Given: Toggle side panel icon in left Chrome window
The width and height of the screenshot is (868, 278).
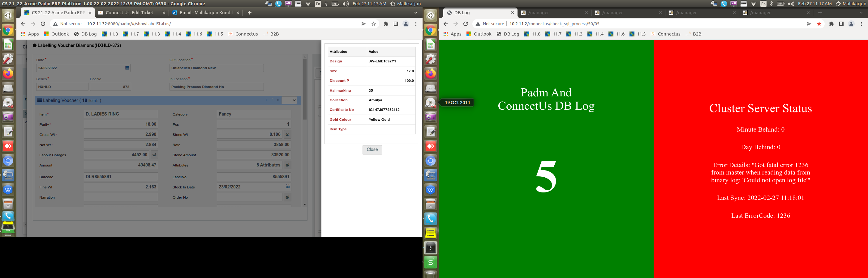Looking at the screenshot, I should (x=396, y=24).
